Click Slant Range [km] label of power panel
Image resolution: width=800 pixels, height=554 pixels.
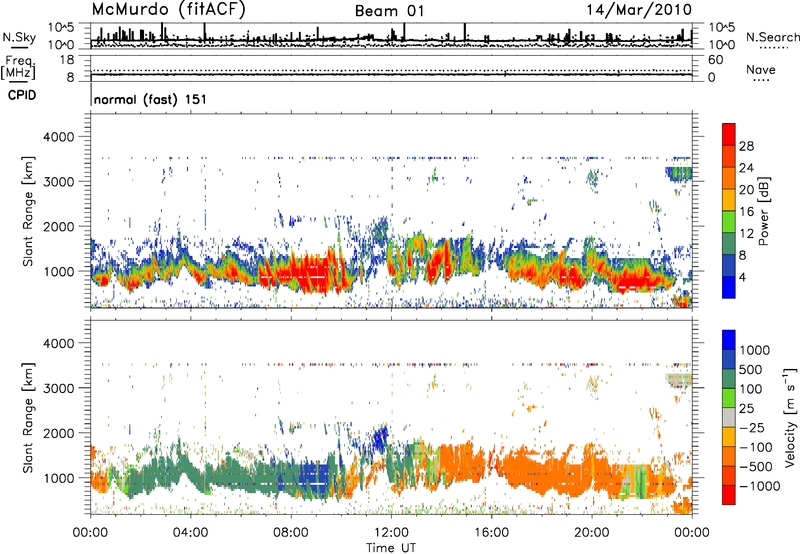tap(28, 211)
